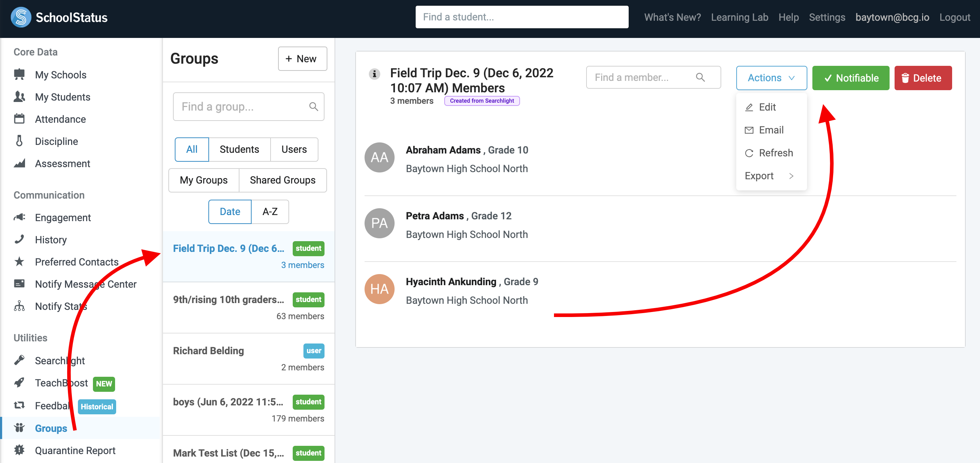Click the red Delete button

coord(922,78)
